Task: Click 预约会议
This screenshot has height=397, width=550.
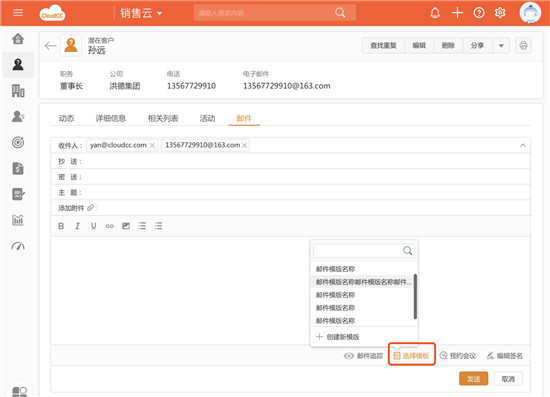Action: click(x=458, y=356)
